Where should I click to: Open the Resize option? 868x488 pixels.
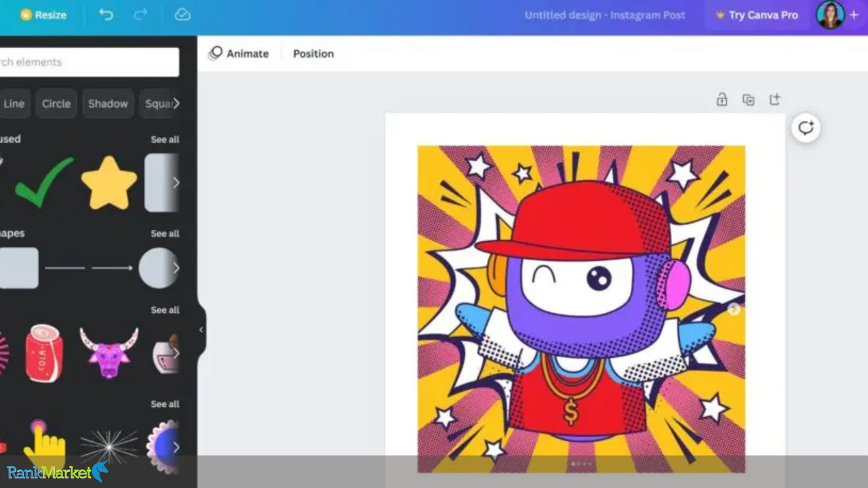(x=43, y=15)
